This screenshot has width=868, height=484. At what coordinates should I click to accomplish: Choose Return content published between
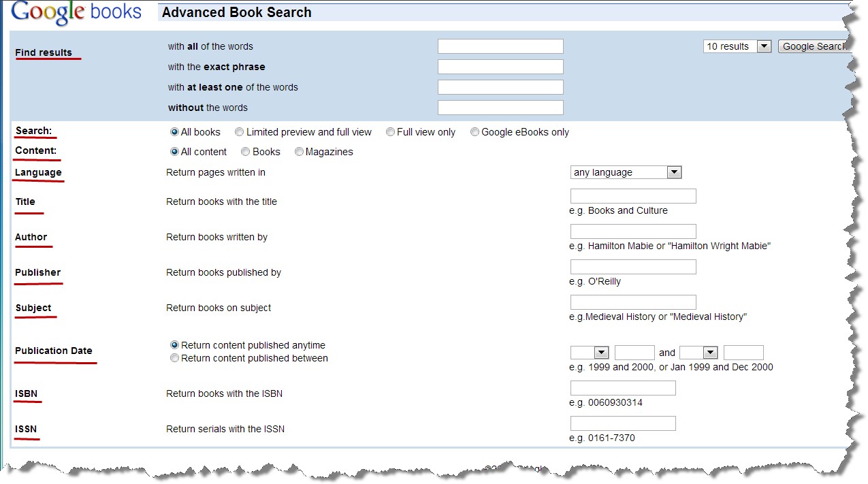[x=175, y=358]
